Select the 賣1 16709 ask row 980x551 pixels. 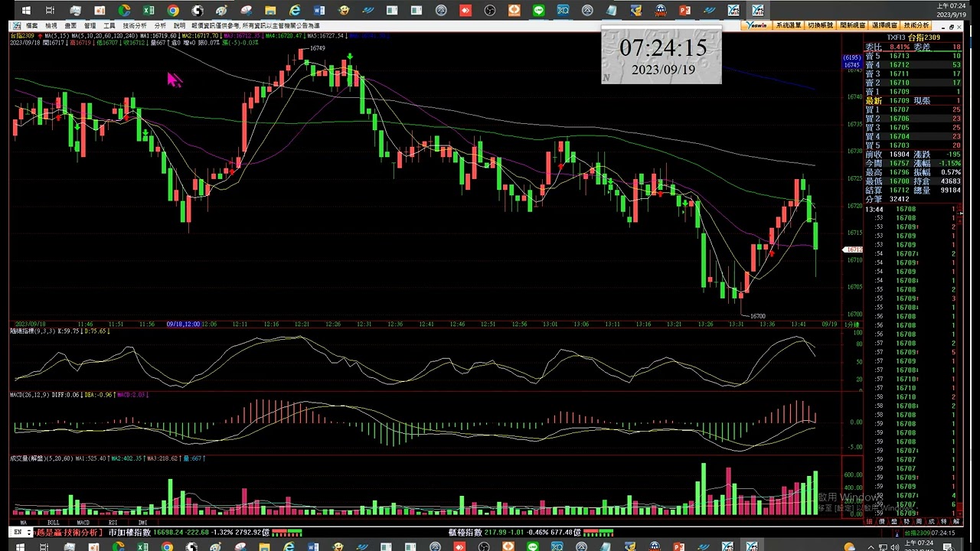click(913, 92)
